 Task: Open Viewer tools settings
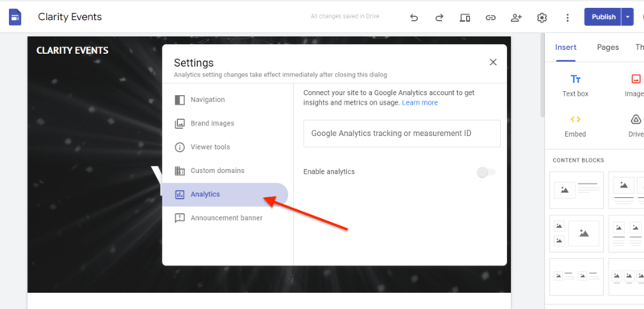click(x=225, y=147)
